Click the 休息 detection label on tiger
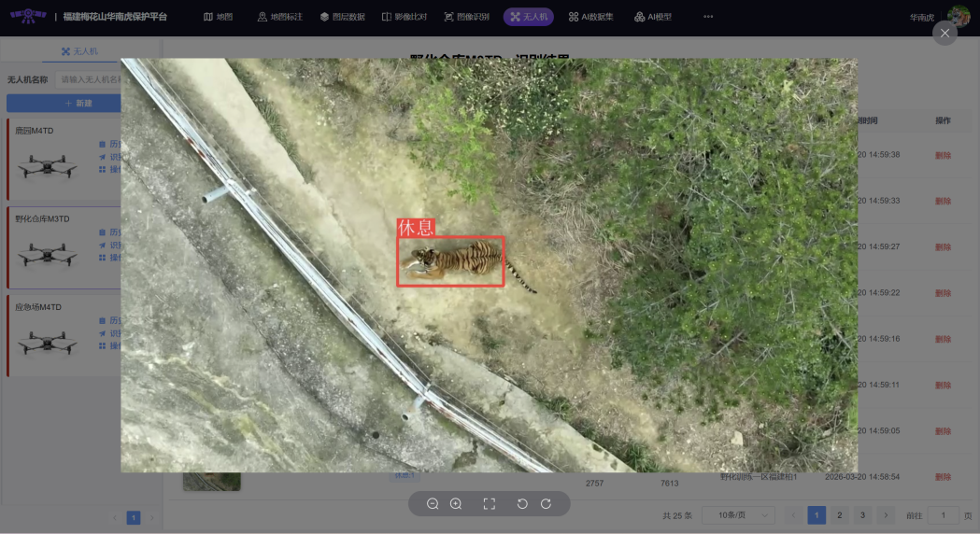 [x=416, y=228]
